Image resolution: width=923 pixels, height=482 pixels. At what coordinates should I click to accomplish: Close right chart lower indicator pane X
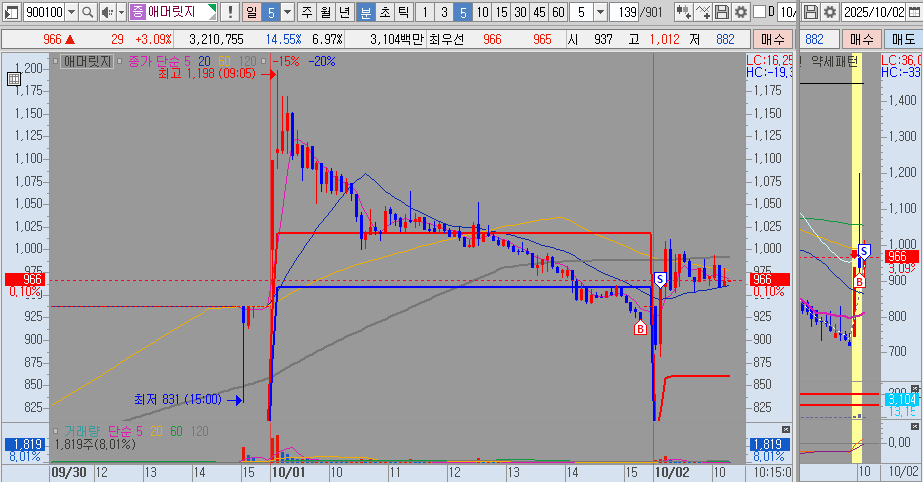(x=915, y=426)
